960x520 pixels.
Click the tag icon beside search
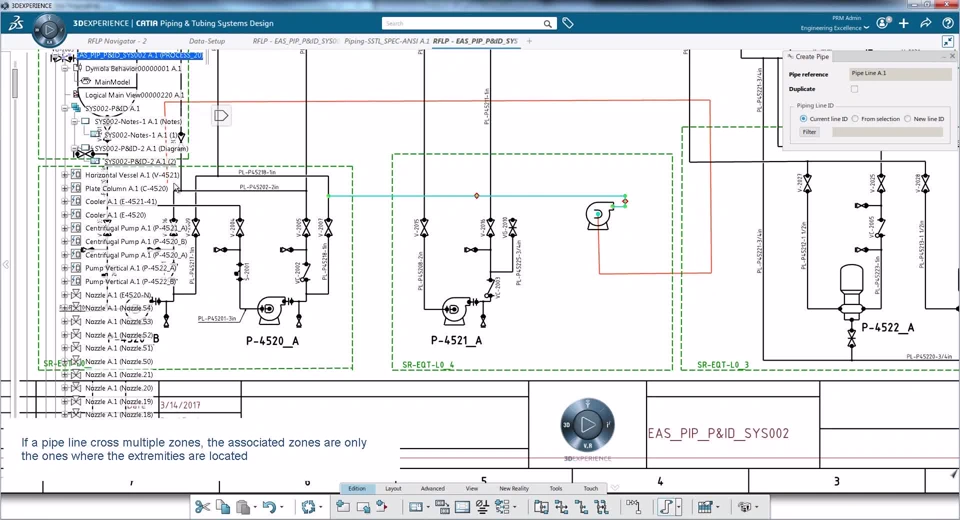coord(568,23)
